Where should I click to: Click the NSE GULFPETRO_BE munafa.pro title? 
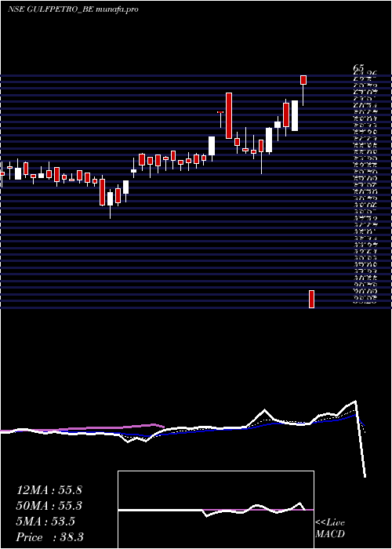pos(73,9)
